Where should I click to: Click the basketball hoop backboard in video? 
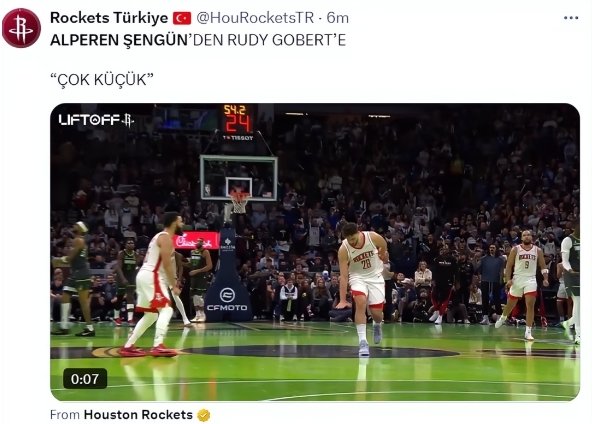pos(239,178)
